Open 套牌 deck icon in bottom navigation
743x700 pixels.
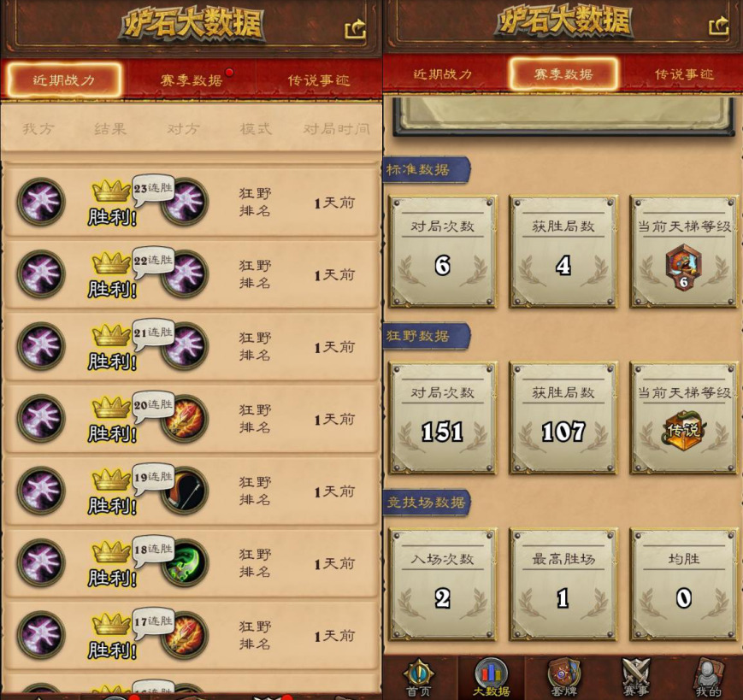pos(564,678)
